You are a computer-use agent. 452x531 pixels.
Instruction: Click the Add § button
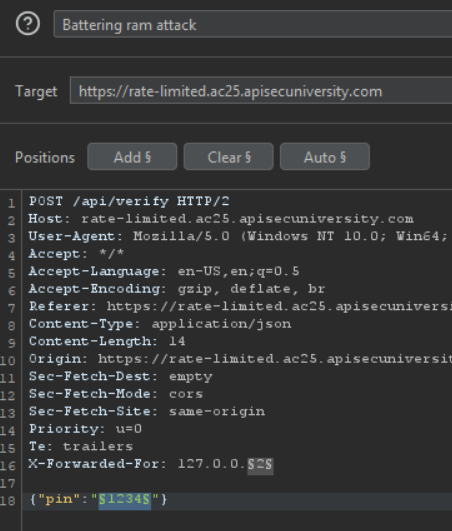[132, 157]
